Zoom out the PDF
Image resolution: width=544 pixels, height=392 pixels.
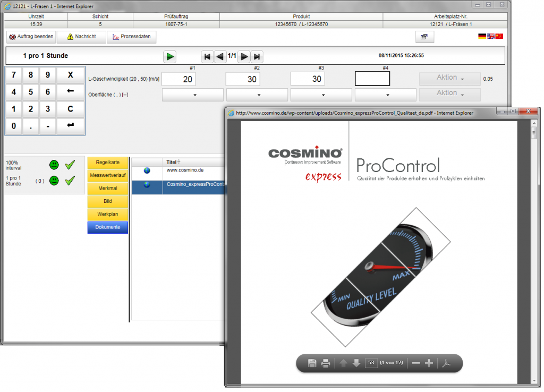click(416, 363)
